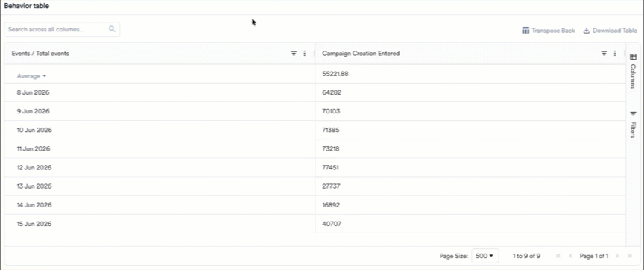Select the 11 Jun 2026 row label
644x270 pixels.
34,148
